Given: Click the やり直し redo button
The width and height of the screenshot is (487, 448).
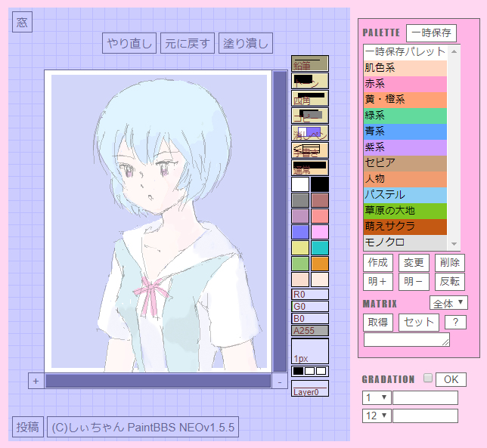Looking at the screenshot, I should [129, 43].
